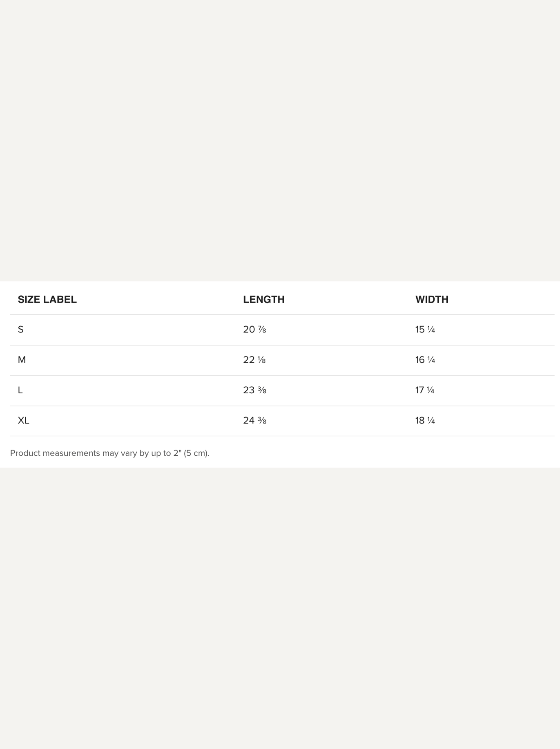Screen dimensions: 560x749
Task: Click the '2" (5 cm)' text in note
Action: [x=191, y=453]
